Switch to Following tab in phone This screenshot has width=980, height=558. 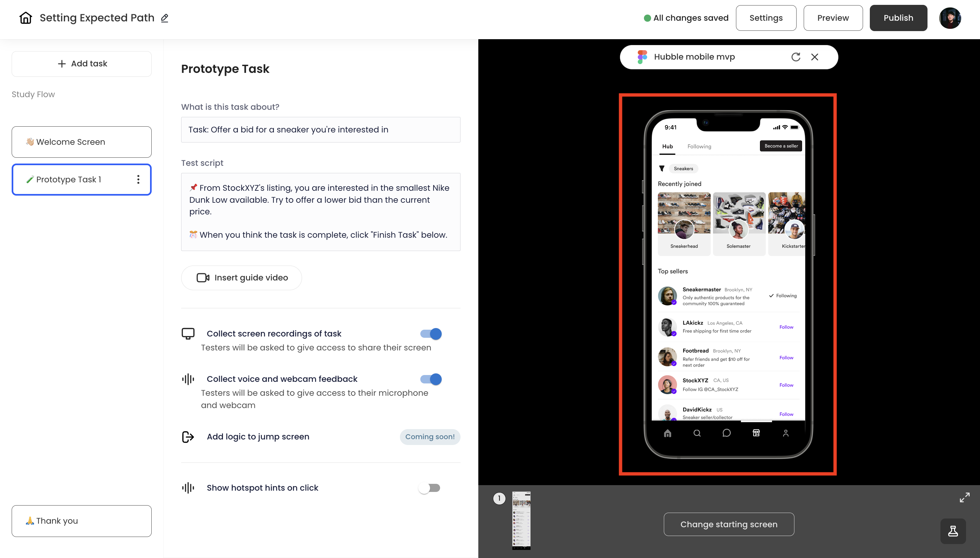[699, 146]
